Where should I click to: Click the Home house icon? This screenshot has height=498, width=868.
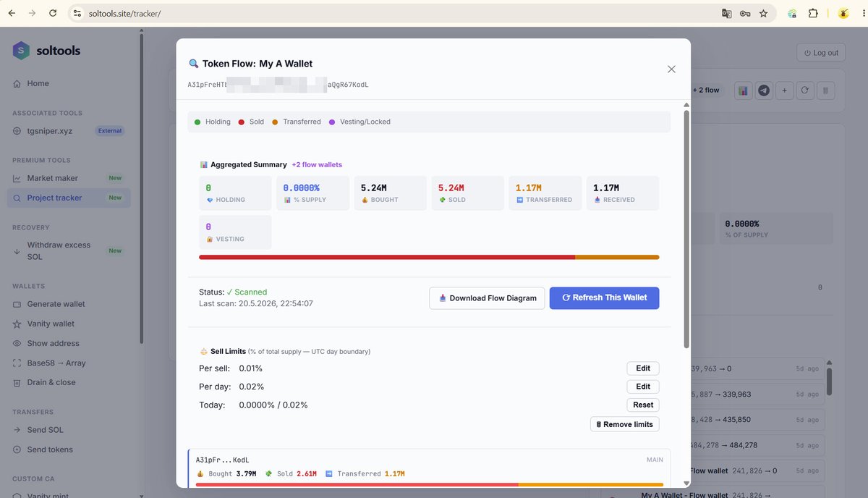click(x=17, y=84)
